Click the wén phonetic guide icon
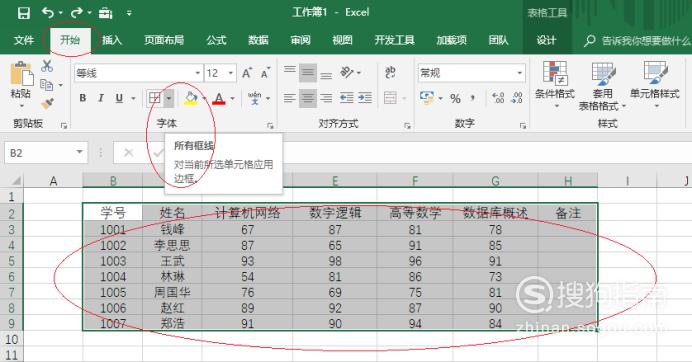 tap(255, 98)
